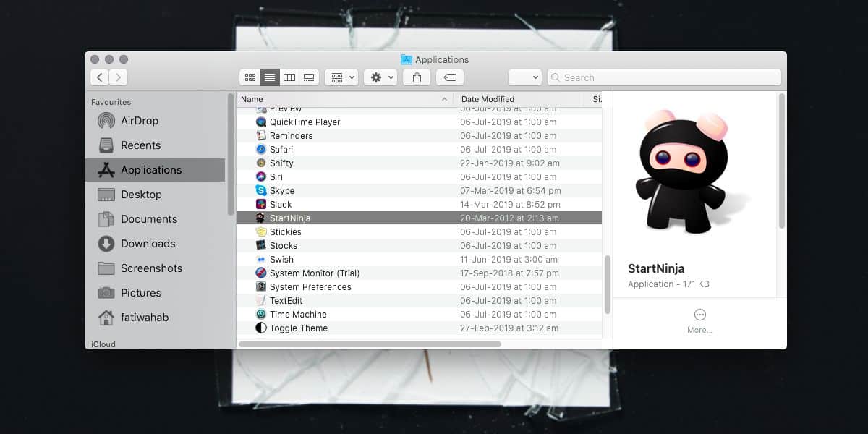The image size is (868, 434).
Task: Click the file list vertical scrollbar
Action: [x=608, y=285]
